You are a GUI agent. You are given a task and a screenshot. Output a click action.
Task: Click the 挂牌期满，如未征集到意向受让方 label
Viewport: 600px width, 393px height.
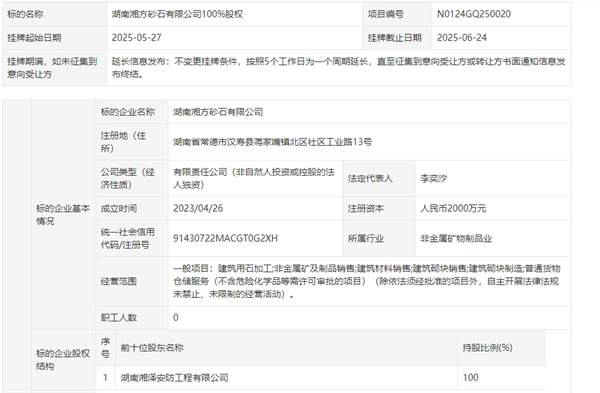tap(52, 68)
